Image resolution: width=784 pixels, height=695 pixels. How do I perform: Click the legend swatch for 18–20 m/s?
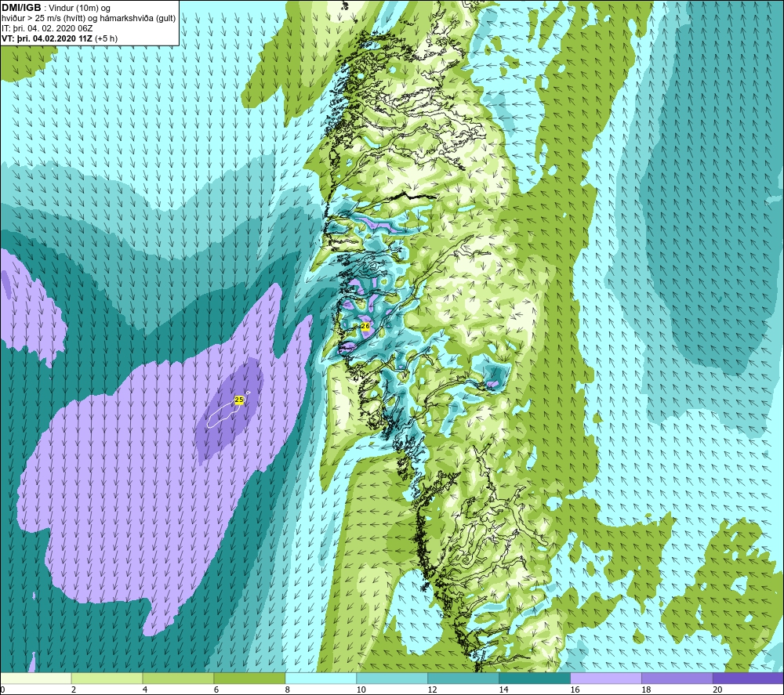point(677,679)
